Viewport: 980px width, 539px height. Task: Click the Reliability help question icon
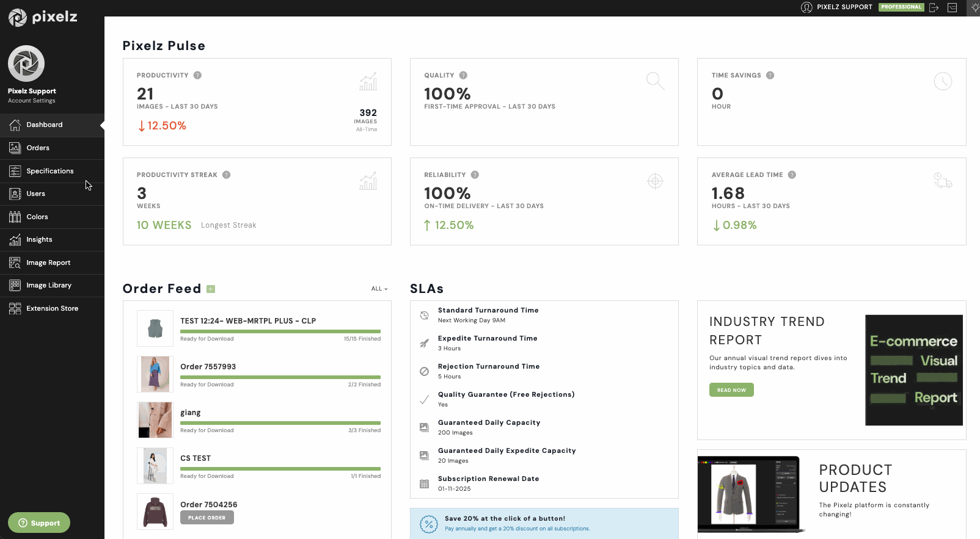tap(475, 175)
